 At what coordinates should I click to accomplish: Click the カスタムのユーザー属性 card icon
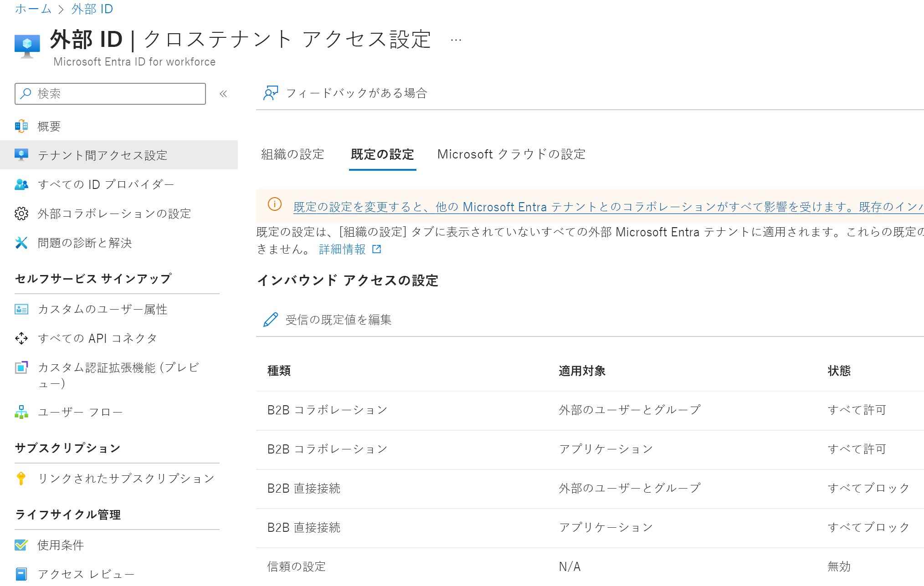tap(21, 309)
